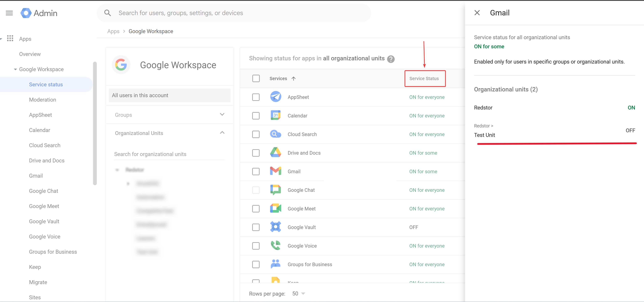Image resolution: width=644 pixels, height=302 pixels.
Task: Open Cloud Search in the sidebar
Action: tap(44, 145)
